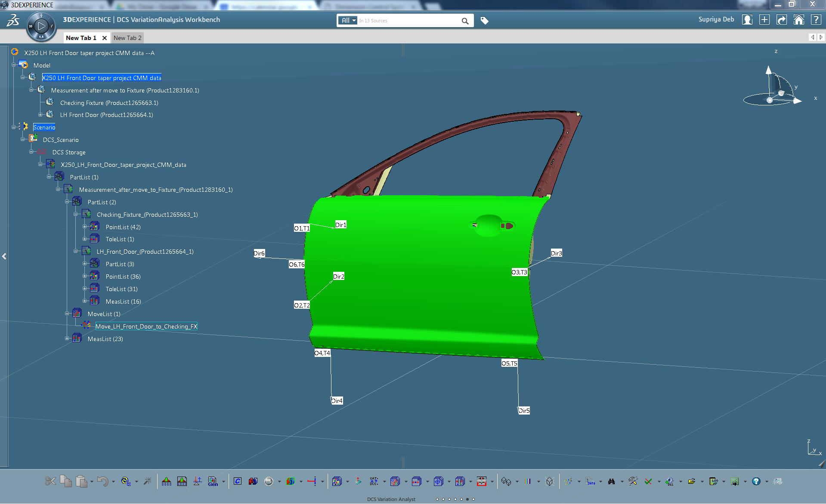The width and height of the screenshot is (826, 504).
Task: Click the left panel collapse arrow
Action: pos(4,256)
